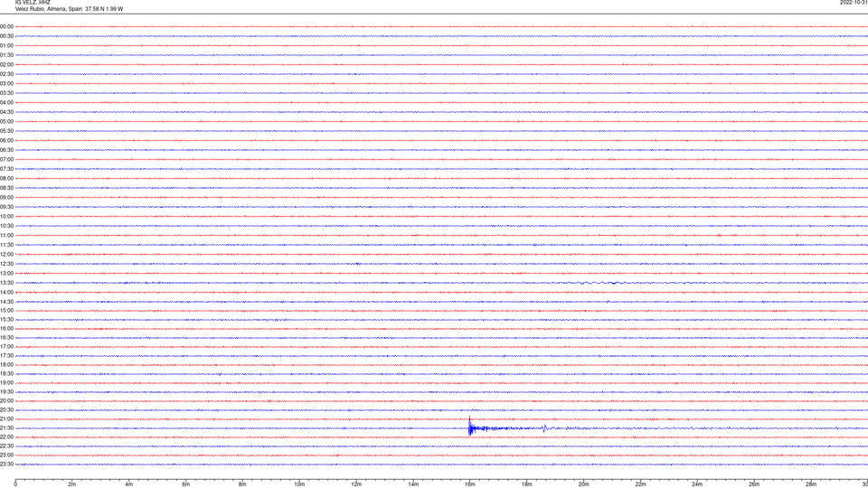Select the 15:30 time row label
The height and width of the screenshot is (488, 868).
(x=6, y=319)
